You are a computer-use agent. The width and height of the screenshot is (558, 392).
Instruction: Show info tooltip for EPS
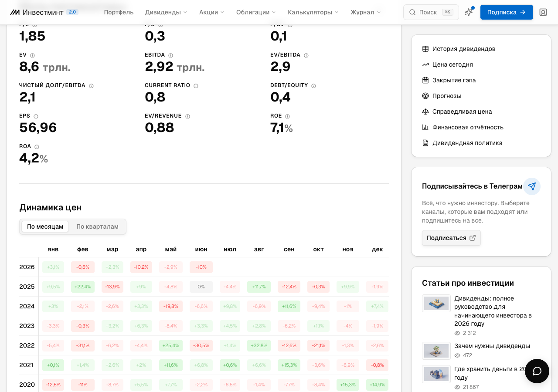point(36,116)
